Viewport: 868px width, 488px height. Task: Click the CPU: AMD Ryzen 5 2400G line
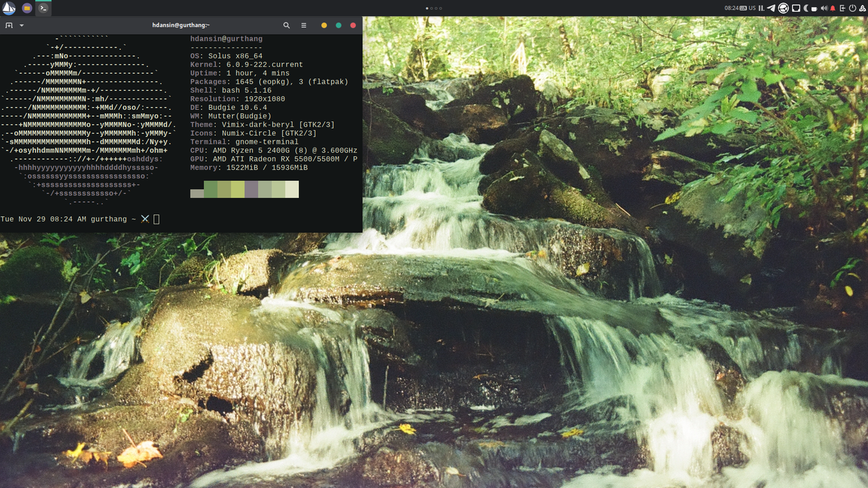tap(274, 150)
